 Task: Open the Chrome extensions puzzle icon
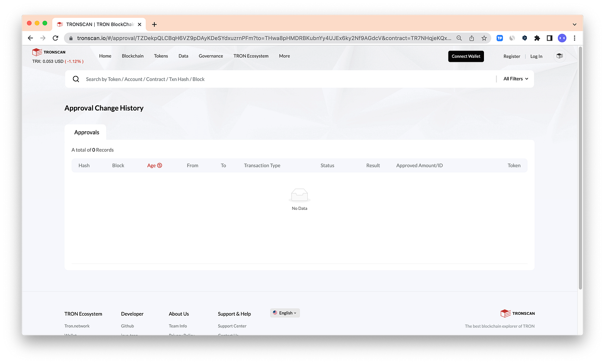tap(537, 38)
